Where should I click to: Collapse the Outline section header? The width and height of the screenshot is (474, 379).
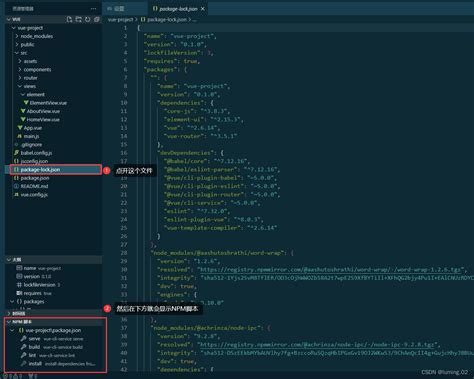coord(53,260)
